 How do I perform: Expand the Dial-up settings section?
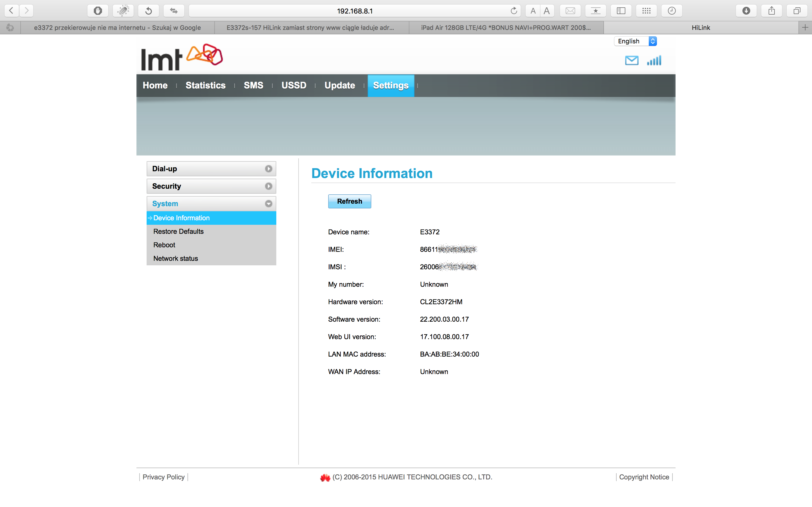(x=211, y=169)
